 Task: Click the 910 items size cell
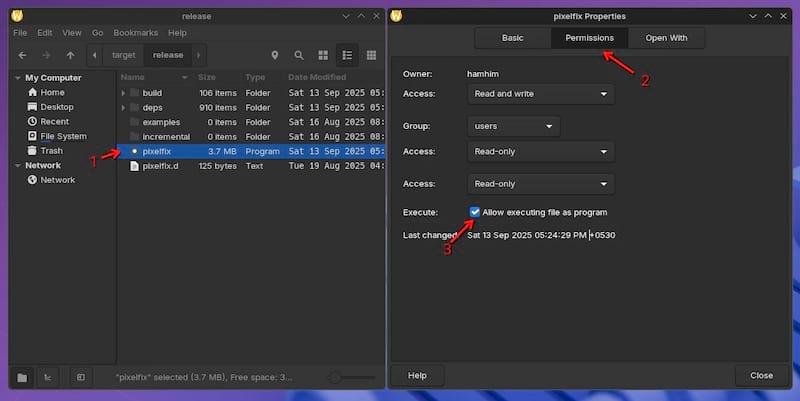click(x=218, y=108)
